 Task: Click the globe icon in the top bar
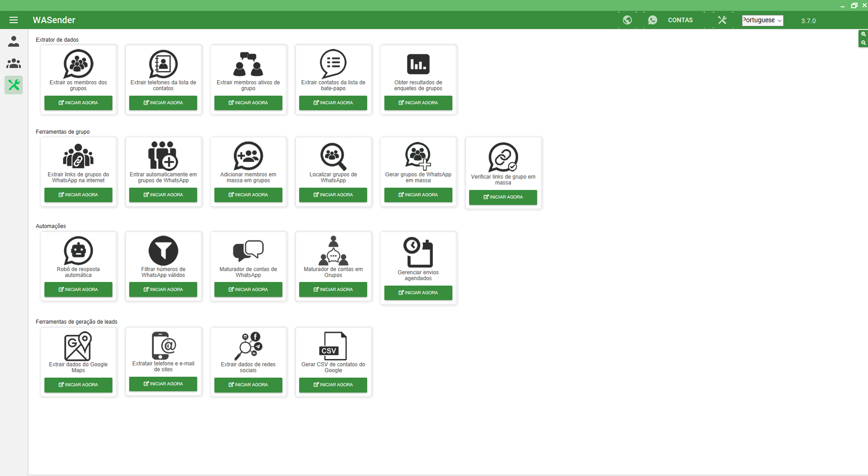click(x=627, y=20)
